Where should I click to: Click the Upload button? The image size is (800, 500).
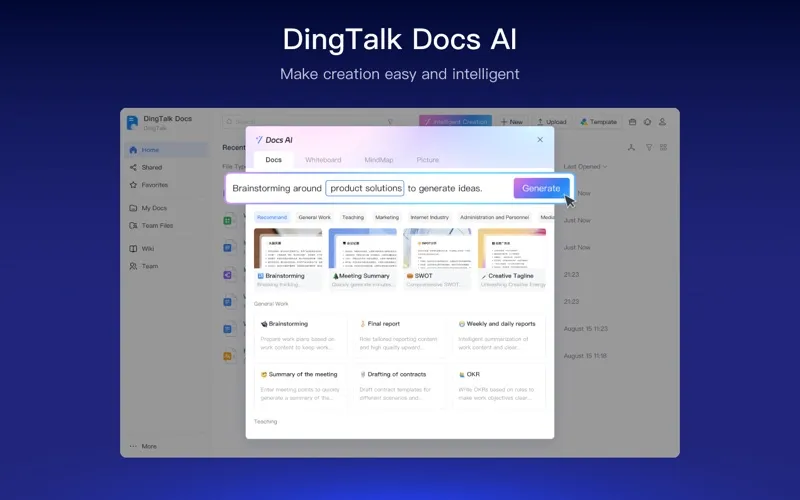pyautogui.click(x=552, y=122)
